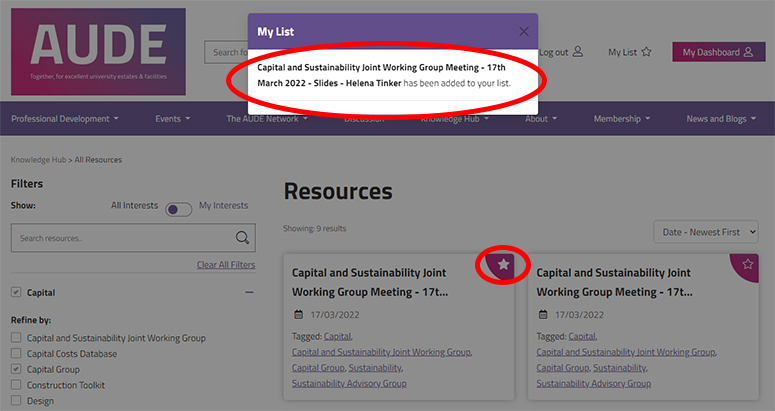The image size is (775, 411).
Task: Click the star corner on second resource card
Action: pos(748,263)
